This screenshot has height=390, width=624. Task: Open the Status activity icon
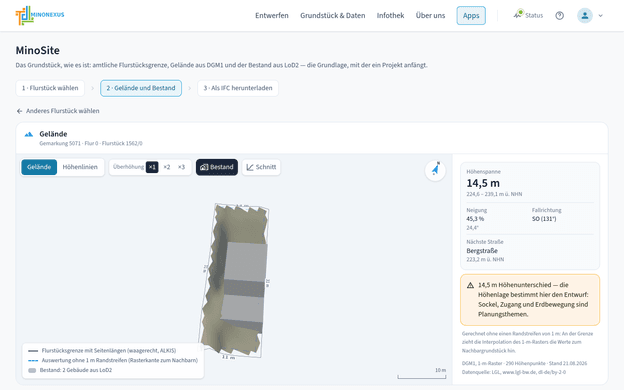pyautogui.click(x=518, y=15)
